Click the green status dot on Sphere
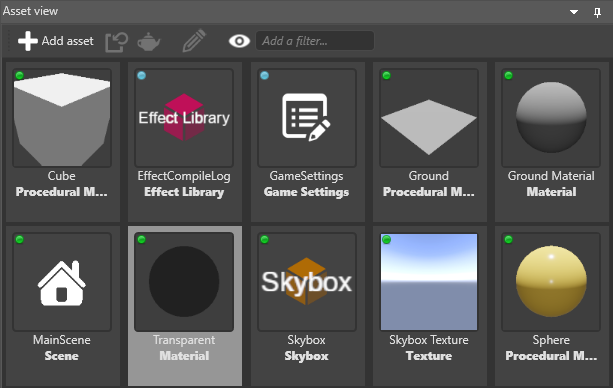The height and width of the screenshot is (388, 613). (x=509, y=239)
